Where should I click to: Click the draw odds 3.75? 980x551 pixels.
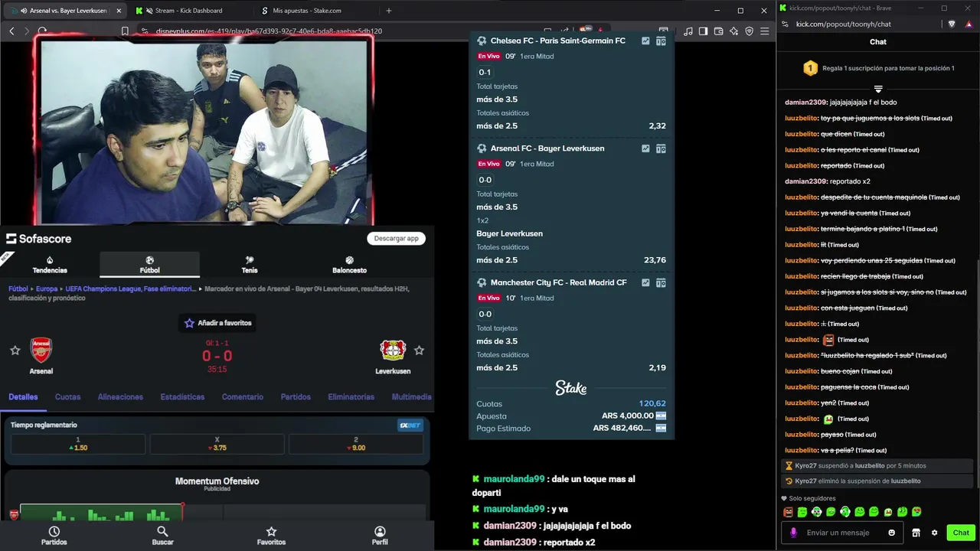pos(217,444)
